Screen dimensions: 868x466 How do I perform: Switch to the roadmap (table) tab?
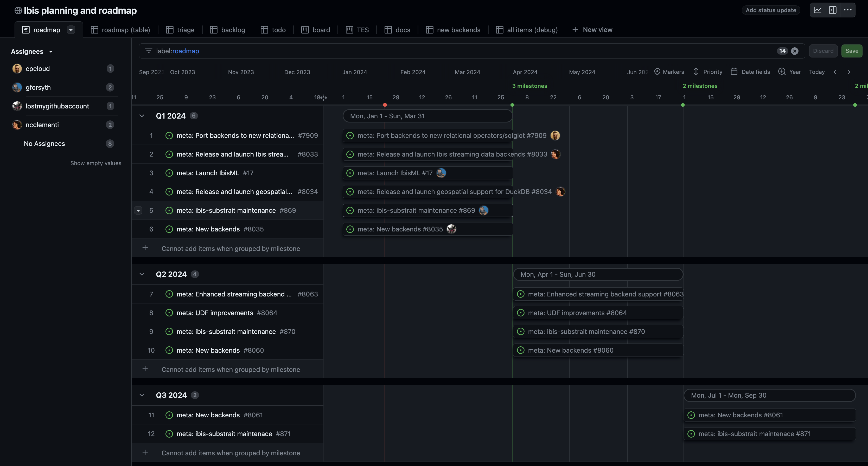(120, 30)
